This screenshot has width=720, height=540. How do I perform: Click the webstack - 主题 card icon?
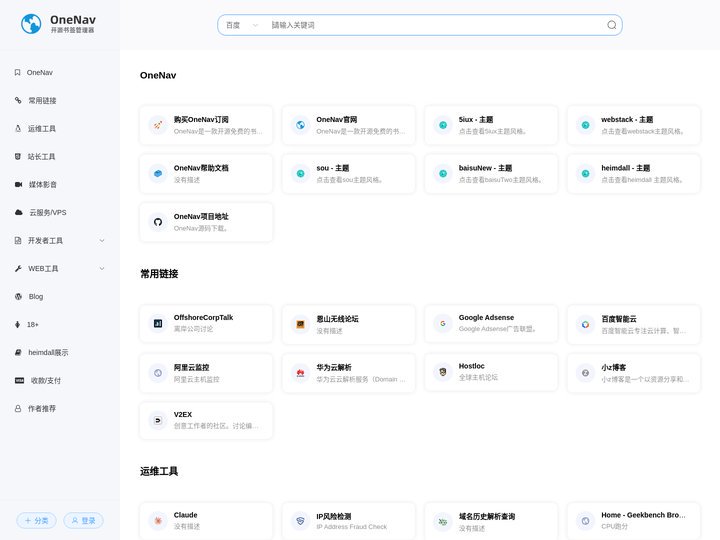pos(585,125)
